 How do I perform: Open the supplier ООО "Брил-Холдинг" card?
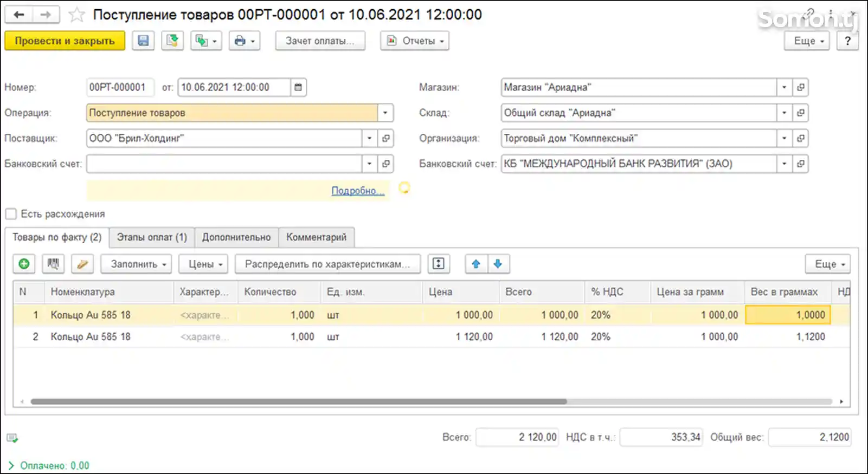385,138
